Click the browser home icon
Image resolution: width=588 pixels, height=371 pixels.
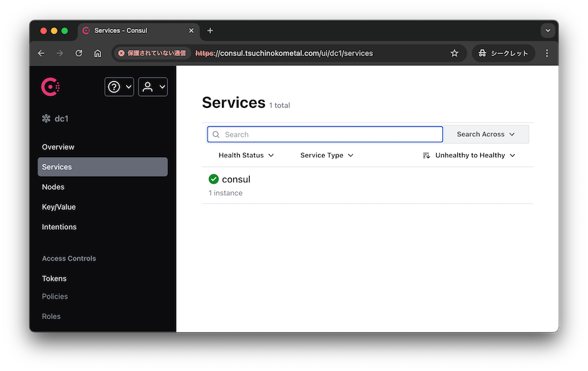point(98,53)
